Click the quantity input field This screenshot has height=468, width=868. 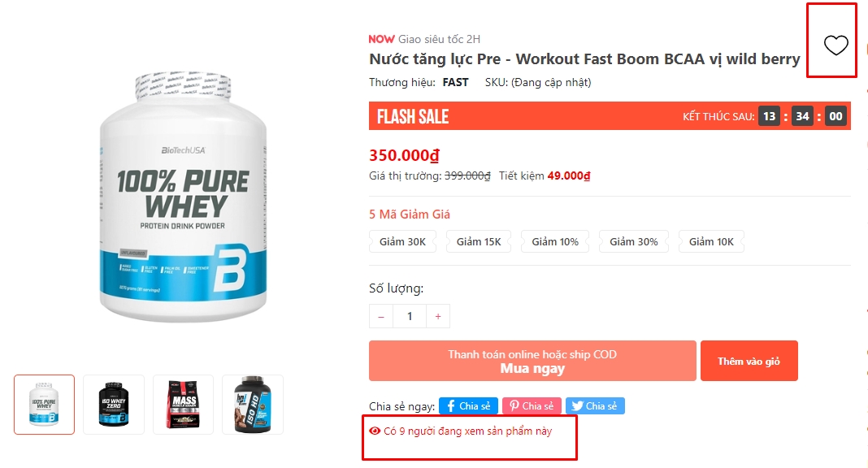pos(410,317)
